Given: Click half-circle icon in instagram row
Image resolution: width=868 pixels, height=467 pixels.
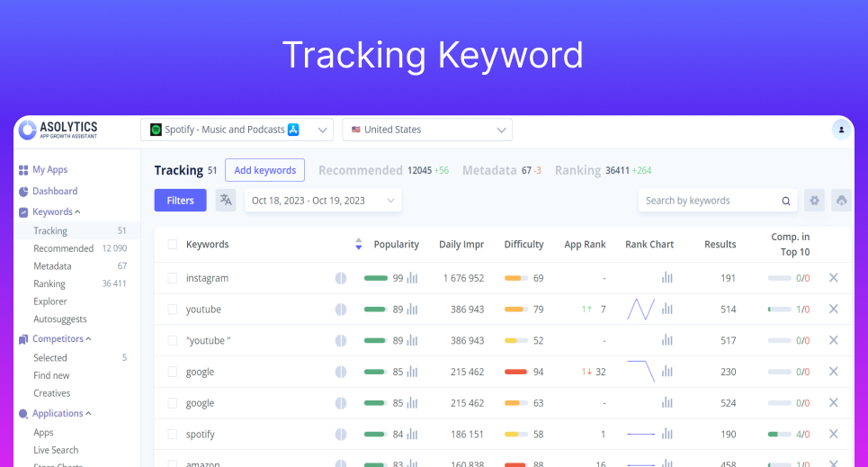Looking at the screenshot, I should click(x=341, y=278).
